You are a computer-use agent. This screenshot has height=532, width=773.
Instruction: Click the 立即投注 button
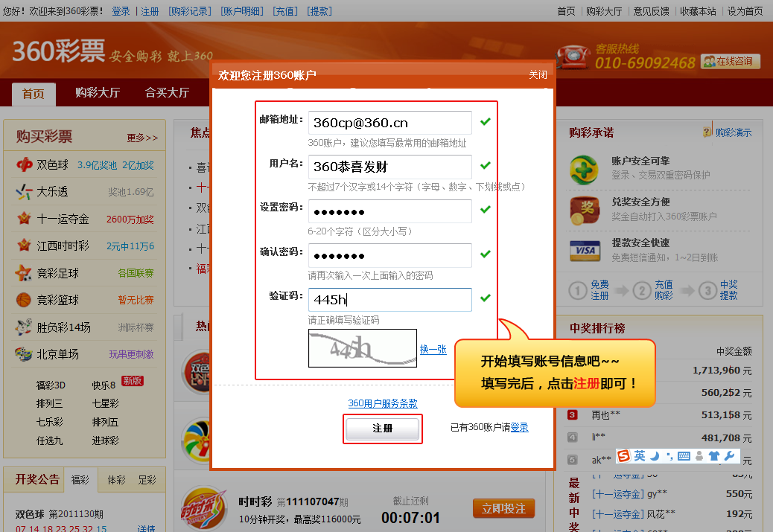point(504,509)
